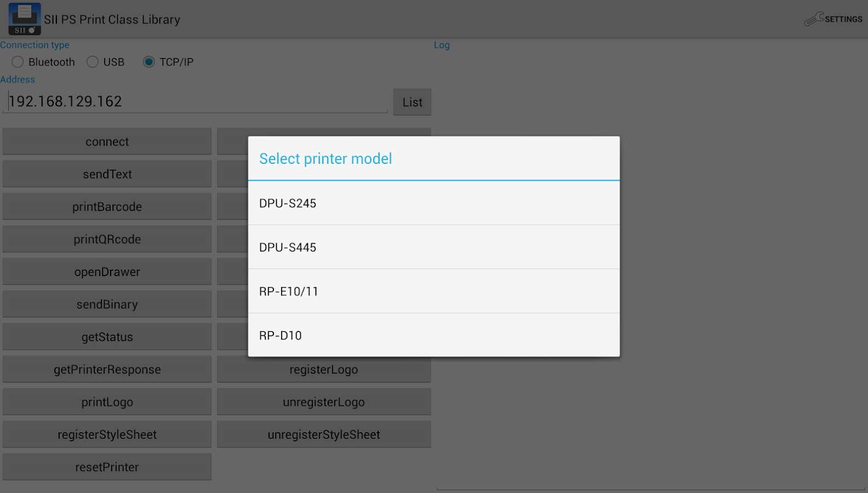Select the Bluetooth connection type
868x493 pixels.
43,62
